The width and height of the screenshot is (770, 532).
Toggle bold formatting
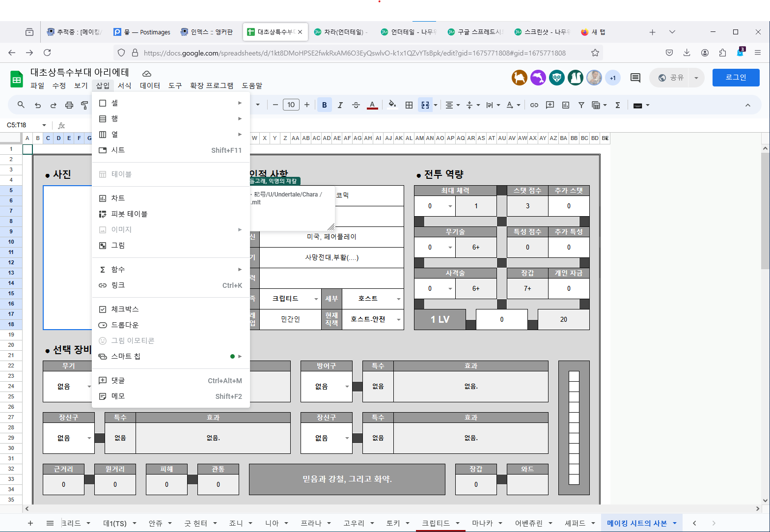(324, 105)
